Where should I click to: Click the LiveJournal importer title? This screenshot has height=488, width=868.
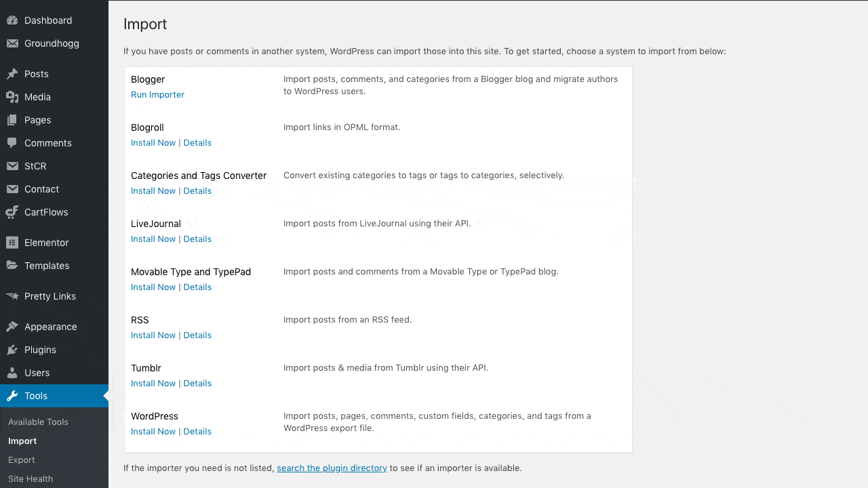coord(156,224)
